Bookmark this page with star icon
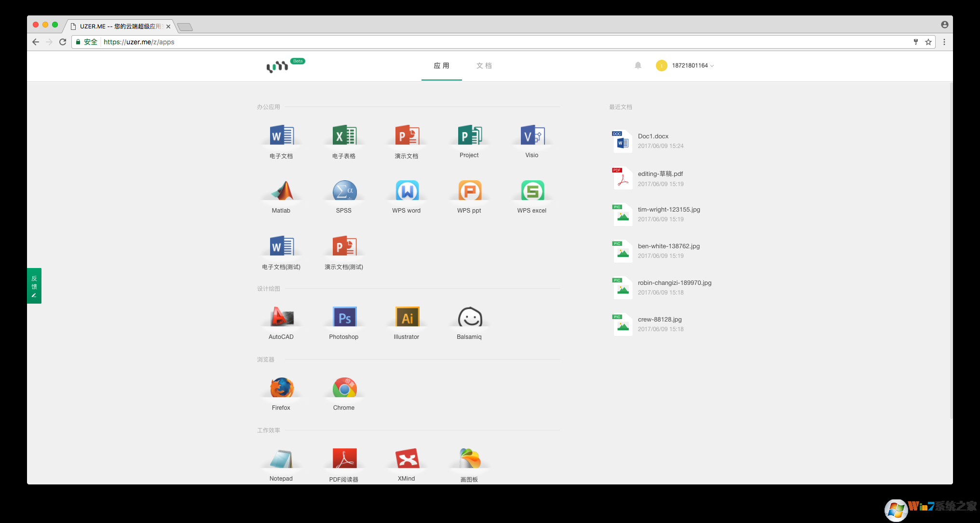The height and width of the screenshot is (523, 980). pos(928,42)
